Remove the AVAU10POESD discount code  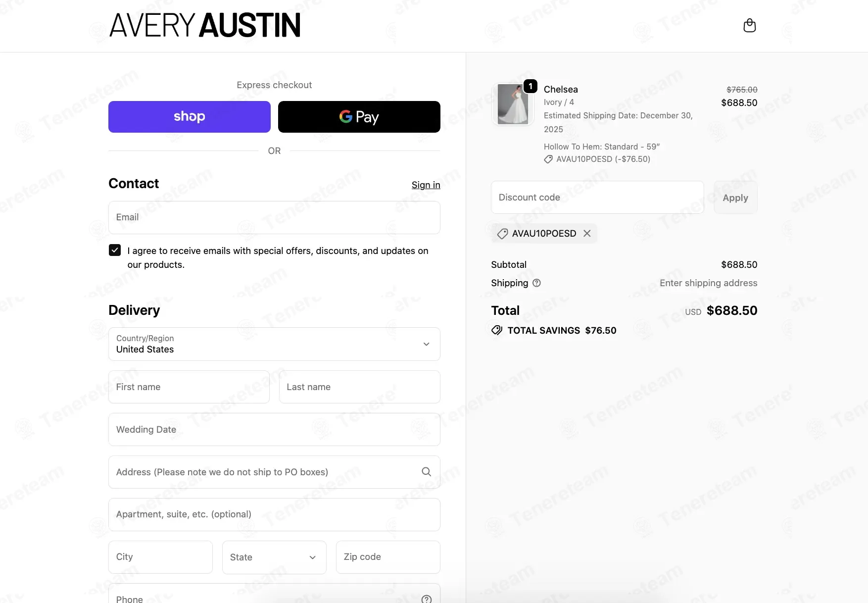(587, 233)
